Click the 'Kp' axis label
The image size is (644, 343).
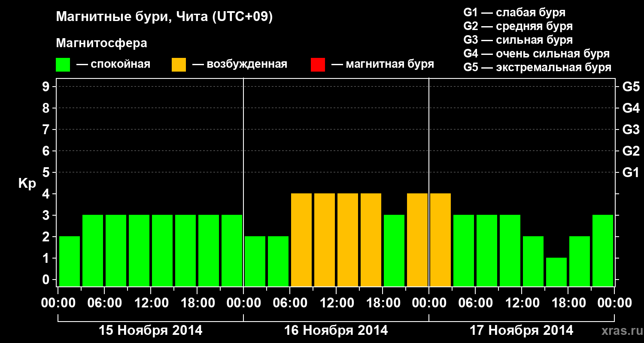[x=27, y=184]
